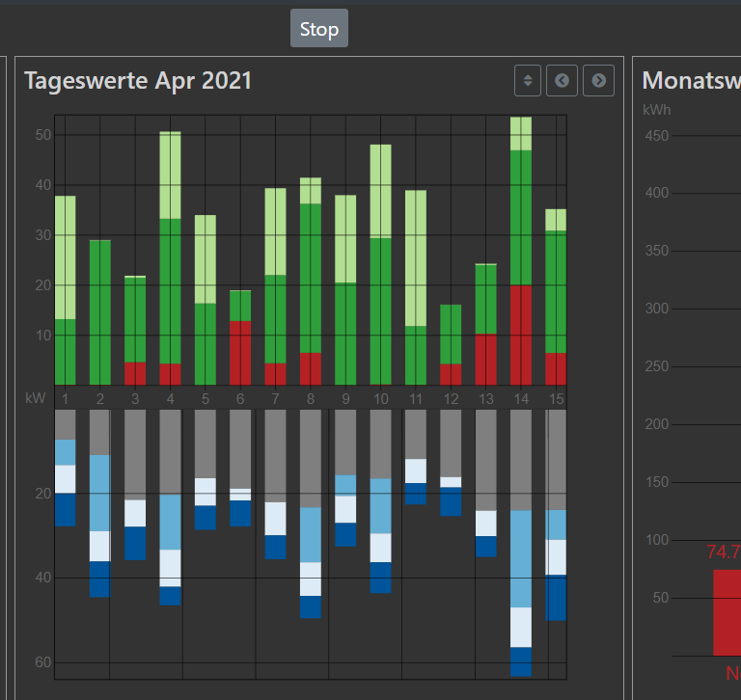Screen dimensions: 741x700
Task: Click light blue segment below day 14
Action: point(521,558)
